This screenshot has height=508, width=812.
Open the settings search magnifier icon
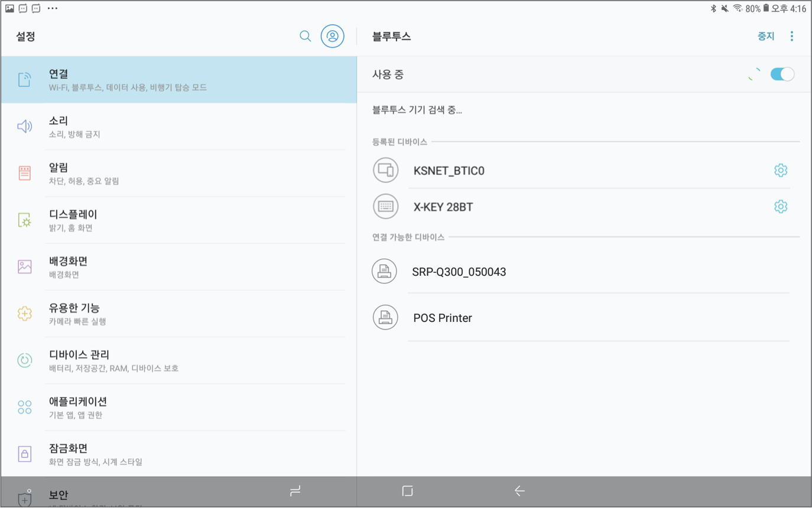pyautogui.click(x=305, y=36)
